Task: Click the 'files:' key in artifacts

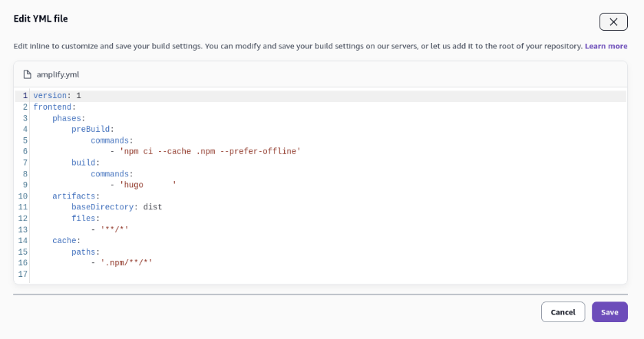Action: (85, 219)
